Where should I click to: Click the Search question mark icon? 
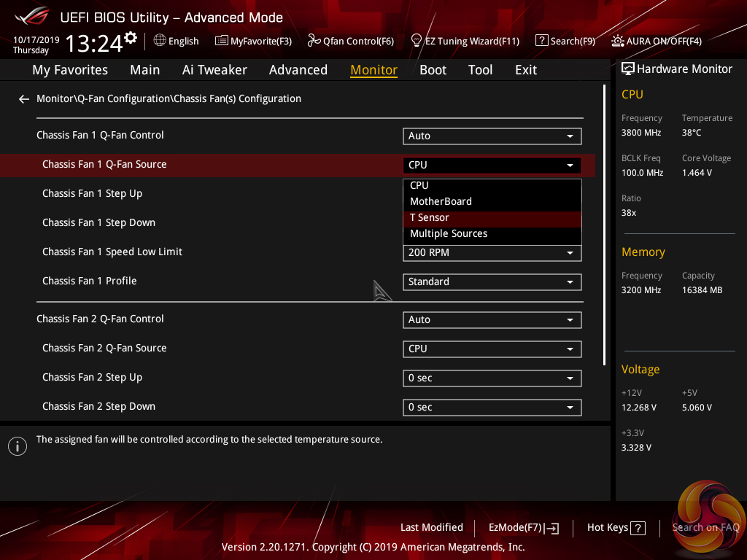click(541, 40)
